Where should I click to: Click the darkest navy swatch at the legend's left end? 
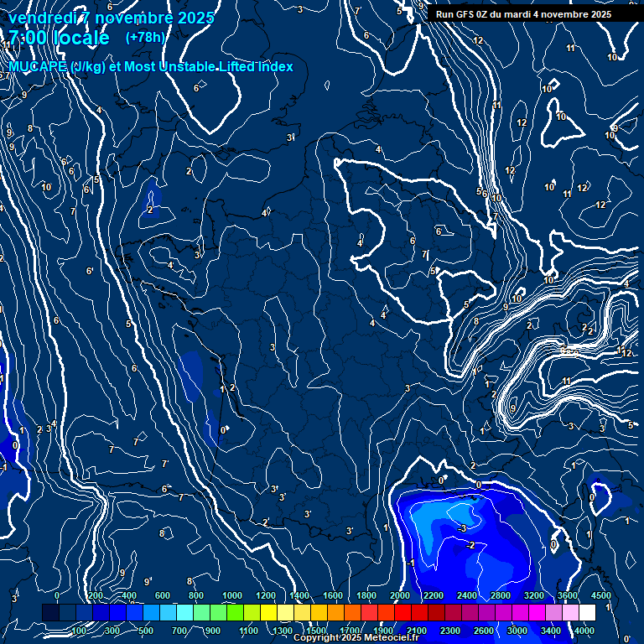50,612
